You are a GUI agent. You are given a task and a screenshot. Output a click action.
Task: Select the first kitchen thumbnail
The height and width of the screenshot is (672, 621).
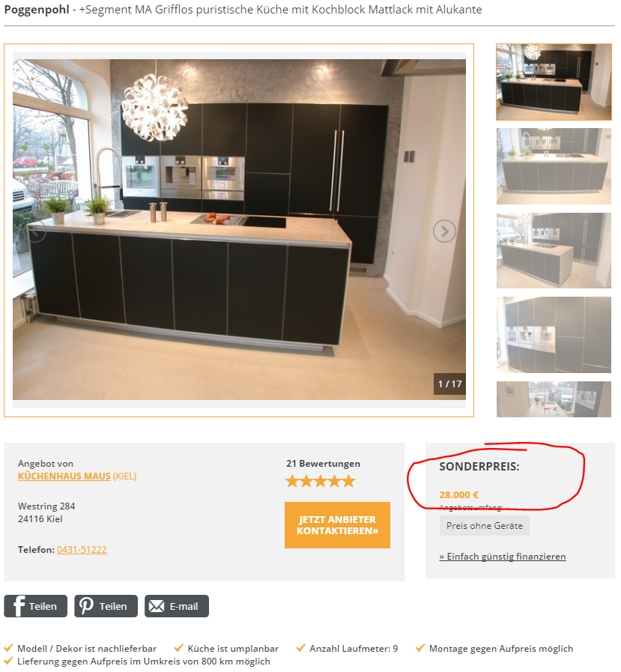tap(554, 82)
